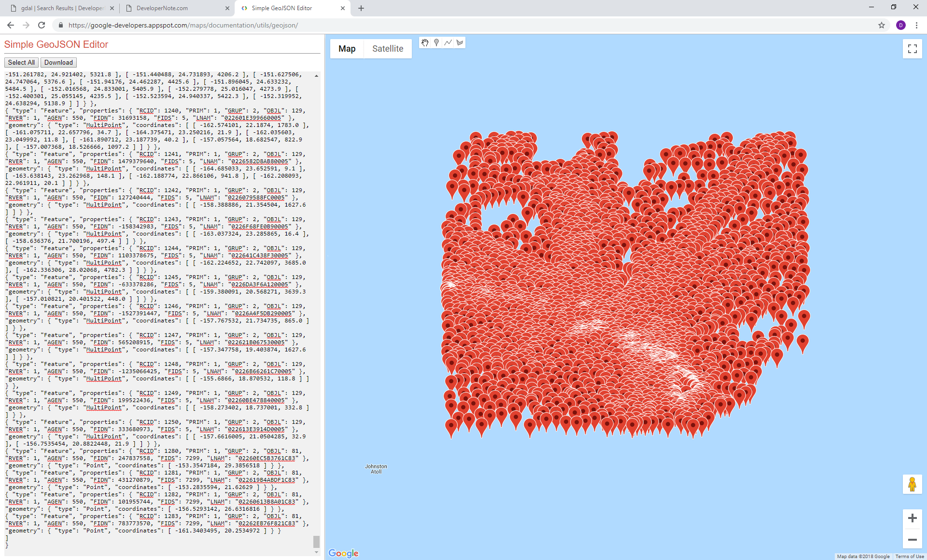Image resolution: width=927 pixels, height=560 pixels.
Task: Click the GeoJSON panel scrollbar
Action: point(317,541)
